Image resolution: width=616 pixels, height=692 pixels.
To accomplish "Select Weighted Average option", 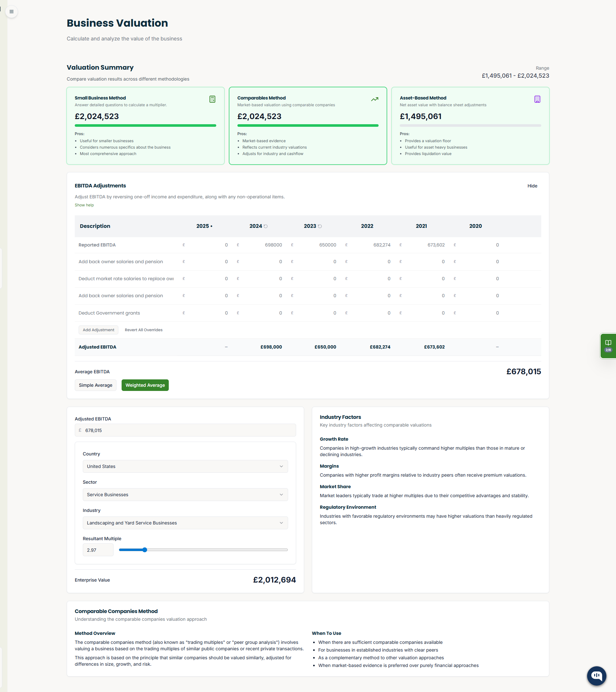I will [x=145, y=385].
